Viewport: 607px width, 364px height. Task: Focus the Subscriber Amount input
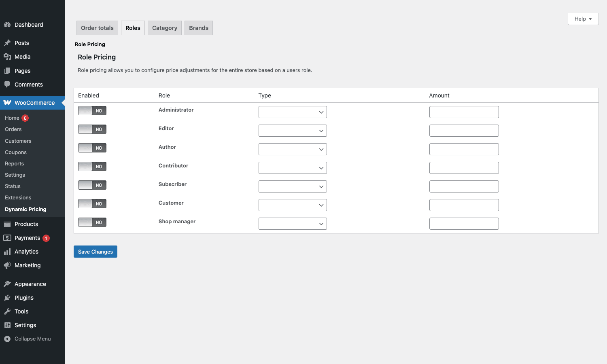[464, 186]
